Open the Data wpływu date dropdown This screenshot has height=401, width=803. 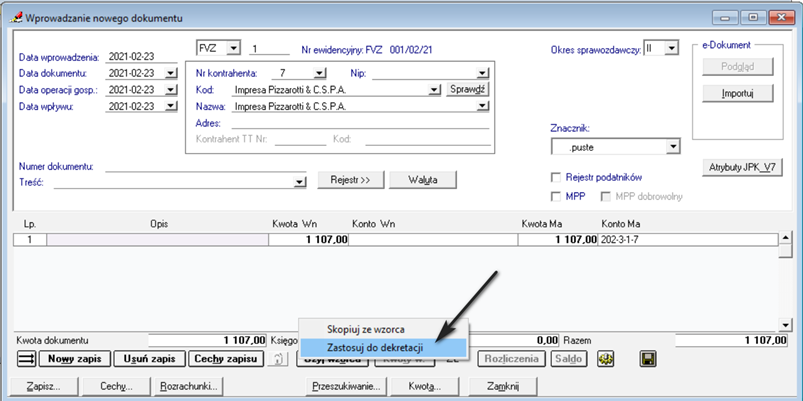[170, 107]
